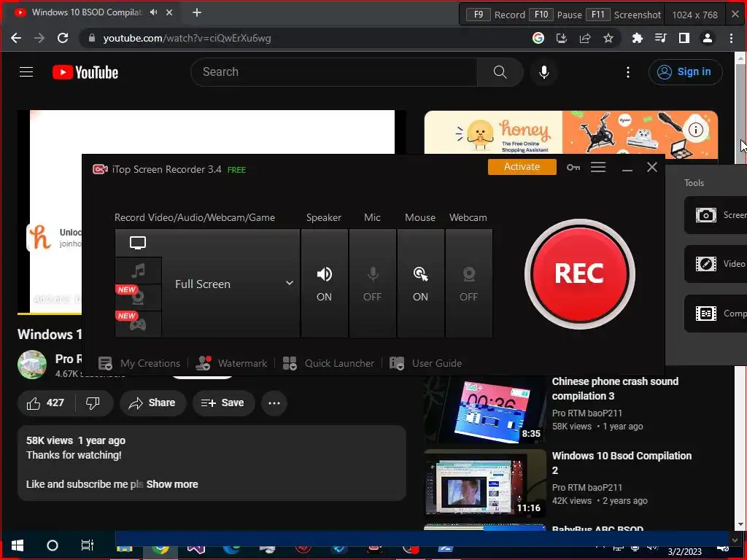Open Chinese phone crash sound compilation 3 thumbnail

pyautogui.click(x=485, y=410)
